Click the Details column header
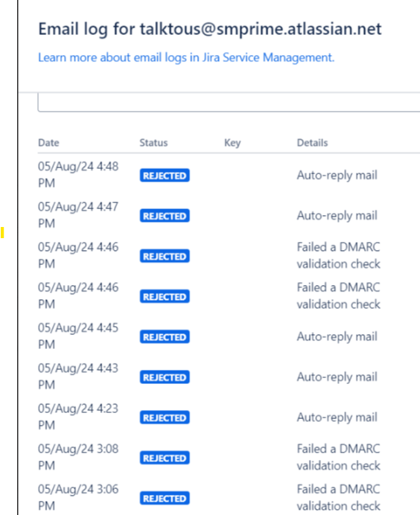 click(312, 143)
